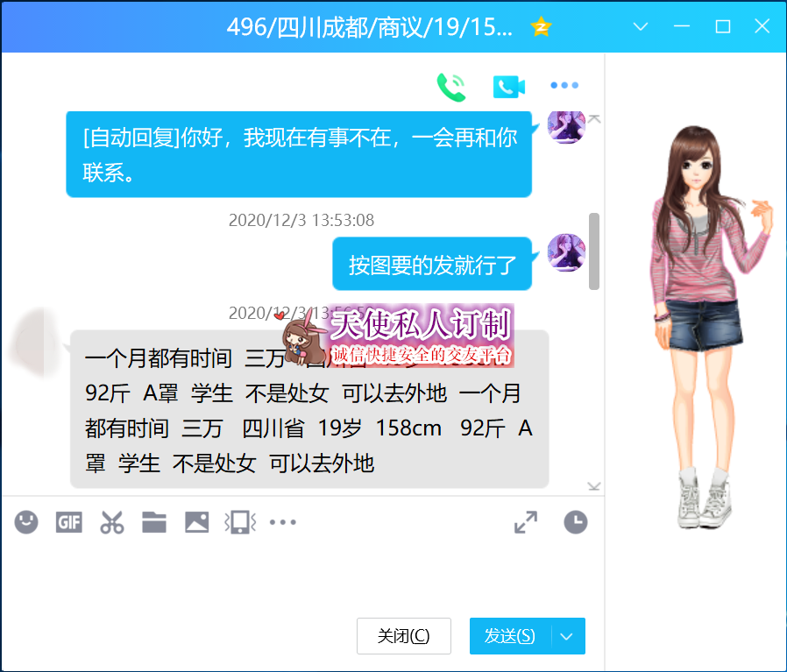Viewport: 787px width, 672px height.
Task: Click the 关闭(C) button
Action: click(403, 636)
